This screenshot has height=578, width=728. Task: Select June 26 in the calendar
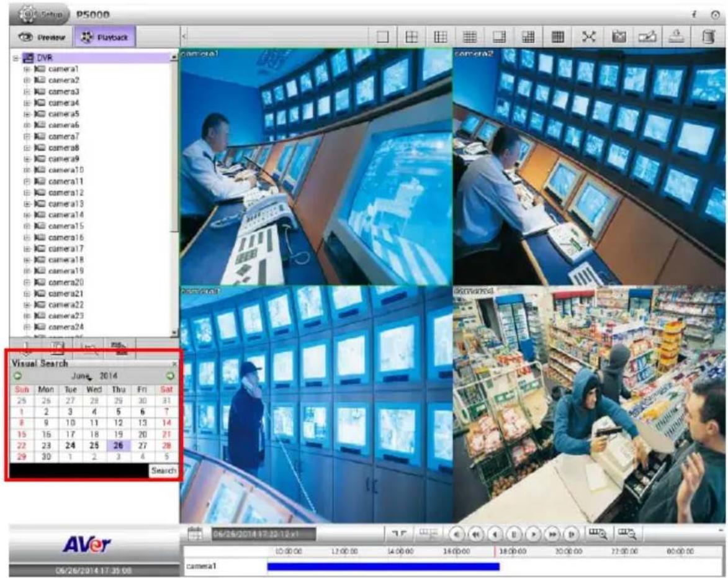[119, 445]
